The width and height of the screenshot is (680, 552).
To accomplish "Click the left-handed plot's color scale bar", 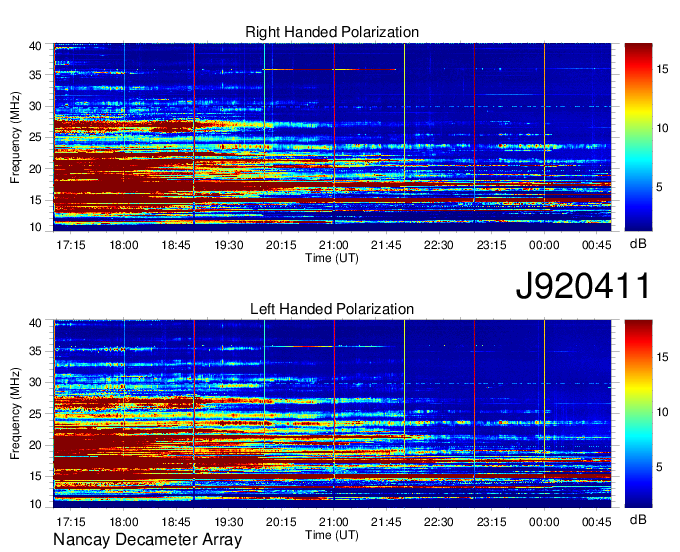I will pos(638,414).
